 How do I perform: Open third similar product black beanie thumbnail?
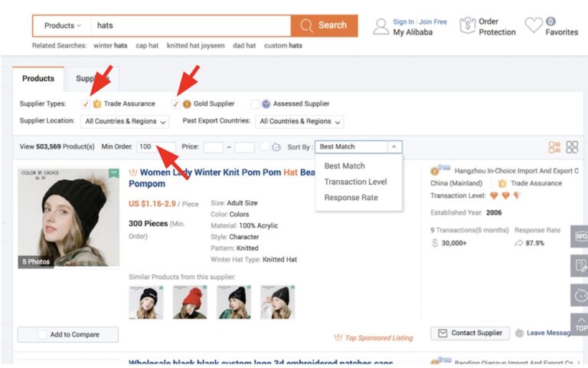click(x=234, y=302)
